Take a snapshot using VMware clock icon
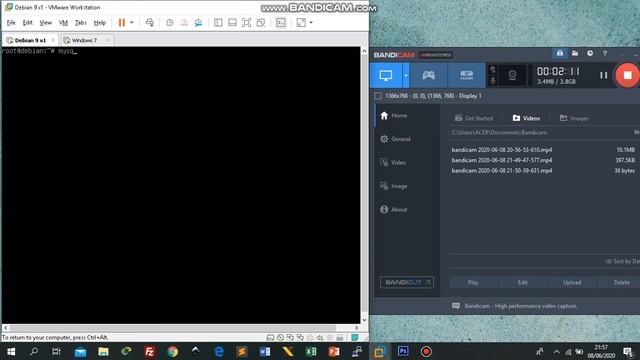Screen dimensions: 640x360 coord(170,22)
